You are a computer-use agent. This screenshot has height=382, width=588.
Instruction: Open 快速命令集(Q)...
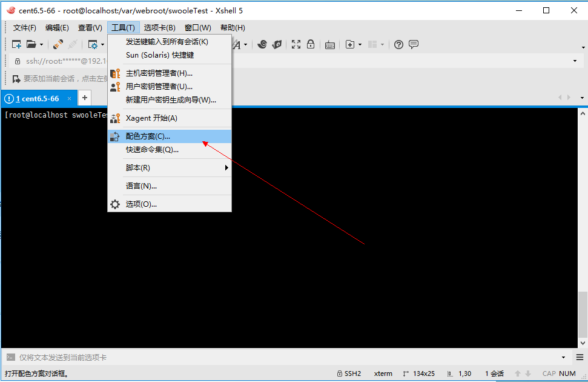coord(170,150)
